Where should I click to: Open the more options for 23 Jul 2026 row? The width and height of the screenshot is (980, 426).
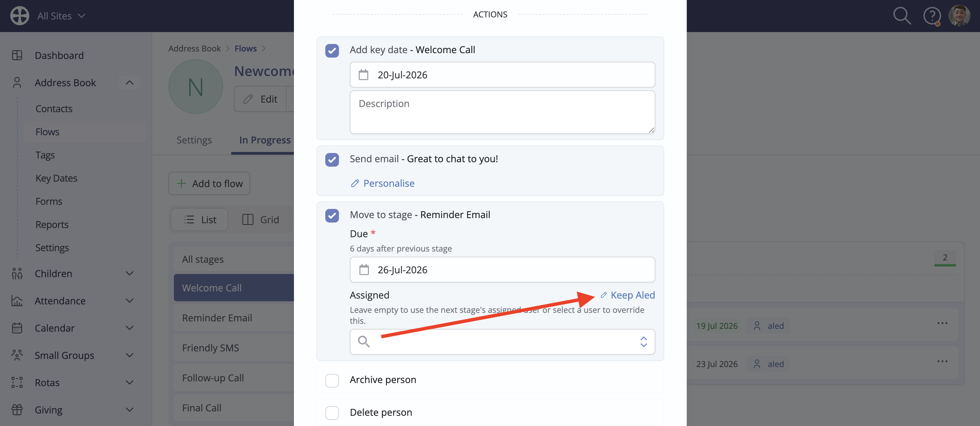click(942, 361)
